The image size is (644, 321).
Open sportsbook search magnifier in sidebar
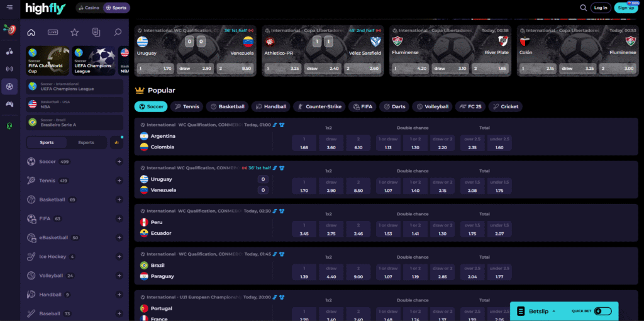coord(118,33)
